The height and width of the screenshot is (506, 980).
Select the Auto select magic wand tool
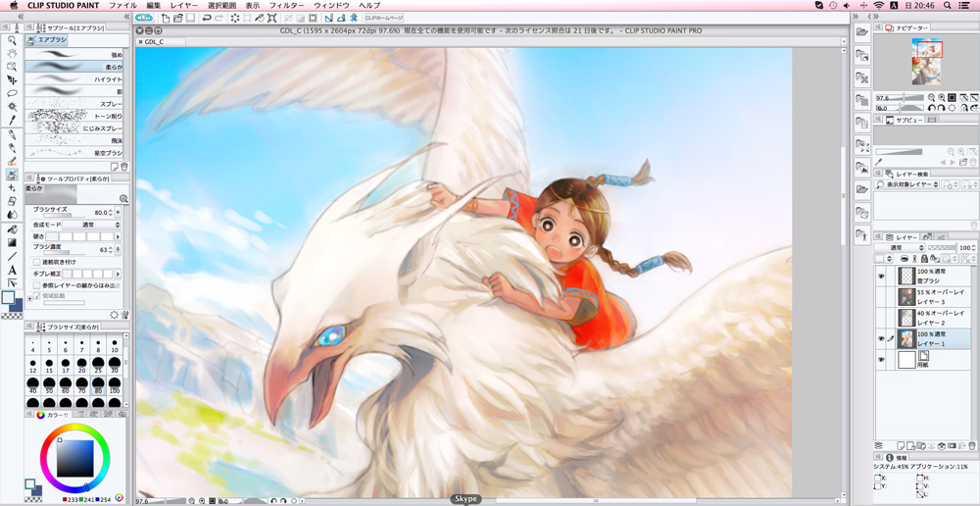(12, 106)
